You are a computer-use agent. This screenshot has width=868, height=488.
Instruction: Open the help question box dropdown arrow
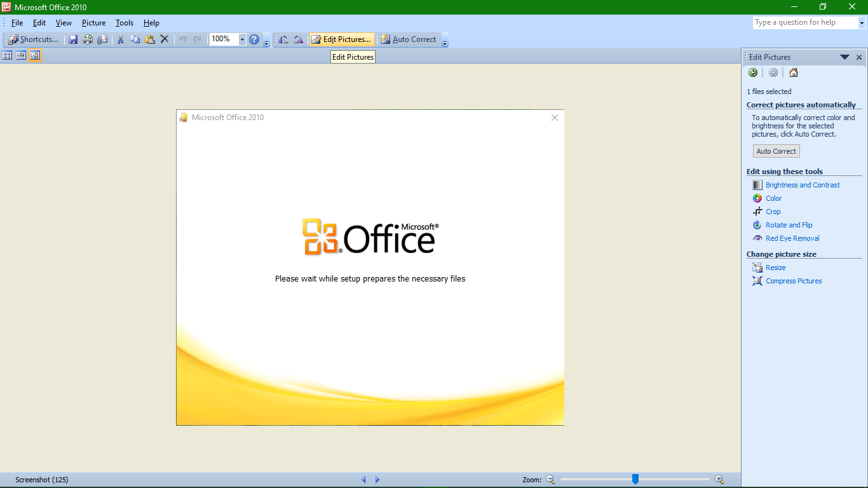[x=862, y=23]
